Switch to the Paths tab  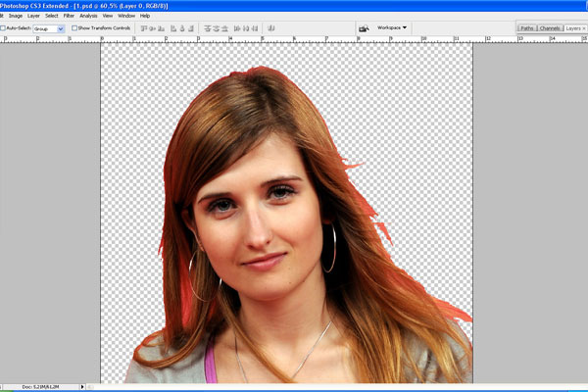(x=527, y=28)
